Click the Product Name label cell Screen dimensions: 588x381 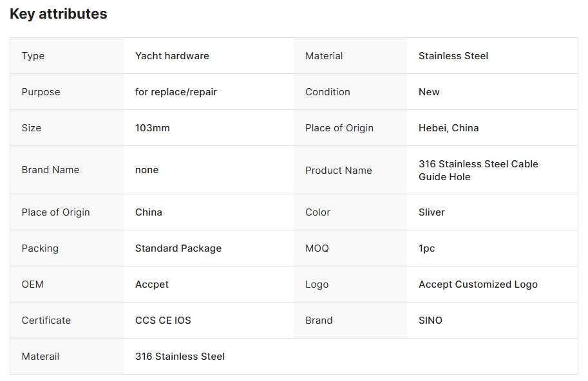click(x=339, y=171)
